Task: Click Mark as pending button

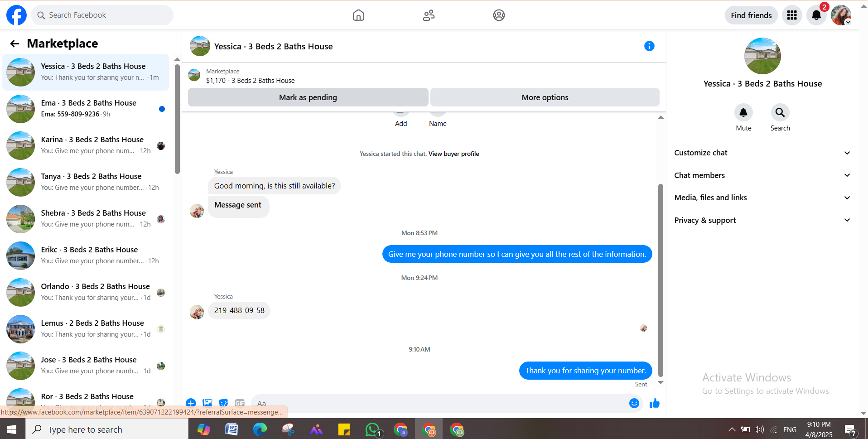Action: [308, 97]
